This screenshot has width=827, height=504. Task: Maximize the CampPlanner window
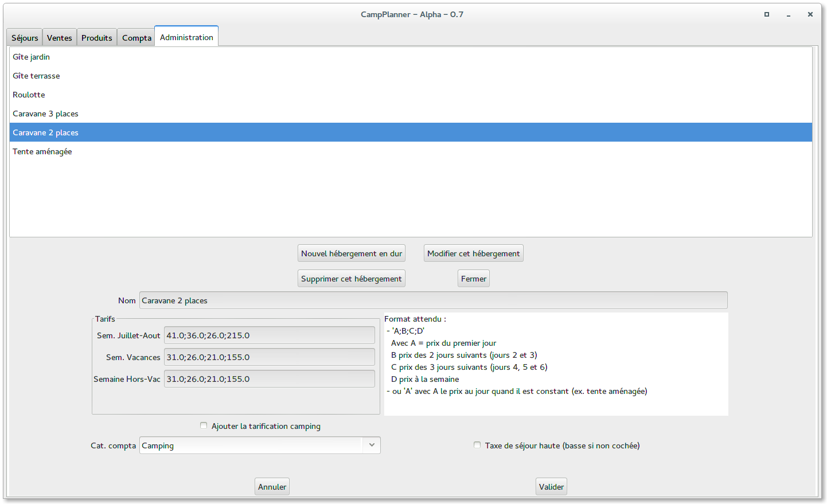coord(767,14)
